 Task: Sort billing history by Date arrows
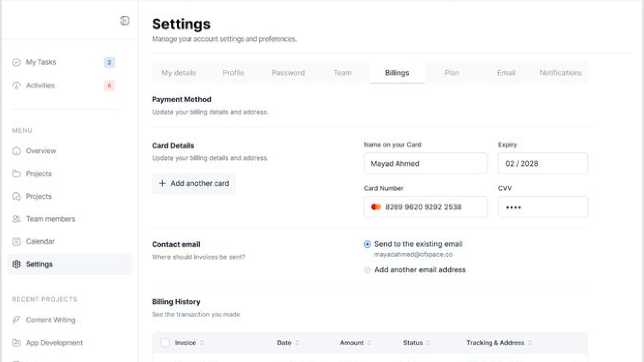pyautogui.click(x=297, y=343)
